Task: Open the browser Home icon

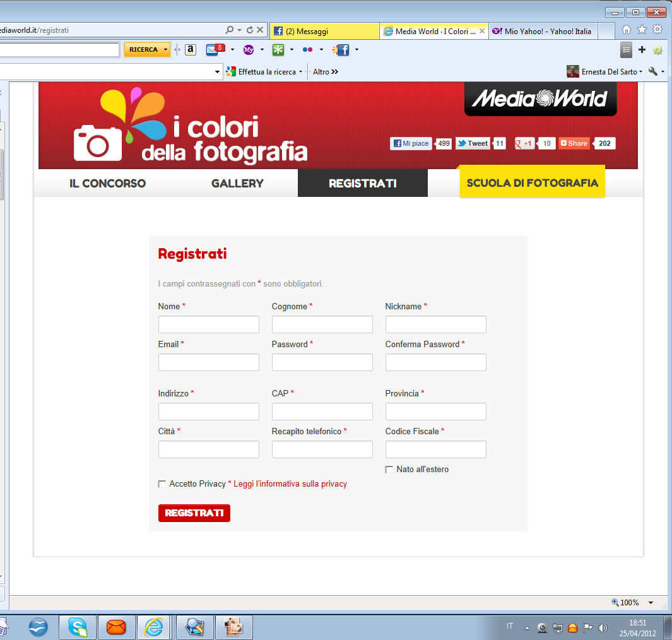Action: pyautogui.click(x=627, y=30)
